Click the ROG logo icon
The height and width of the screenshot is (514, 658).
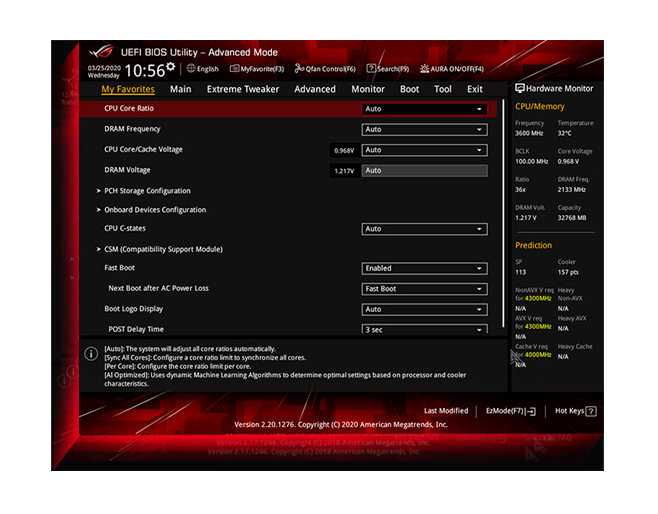101,52
